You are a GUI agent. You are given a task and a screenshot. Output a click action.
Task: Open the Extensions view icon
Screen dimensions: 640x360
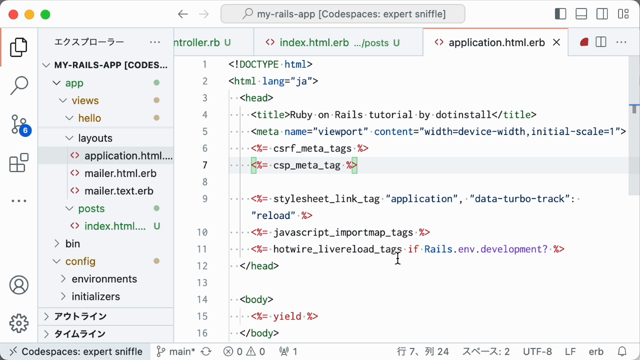point(19,162)
